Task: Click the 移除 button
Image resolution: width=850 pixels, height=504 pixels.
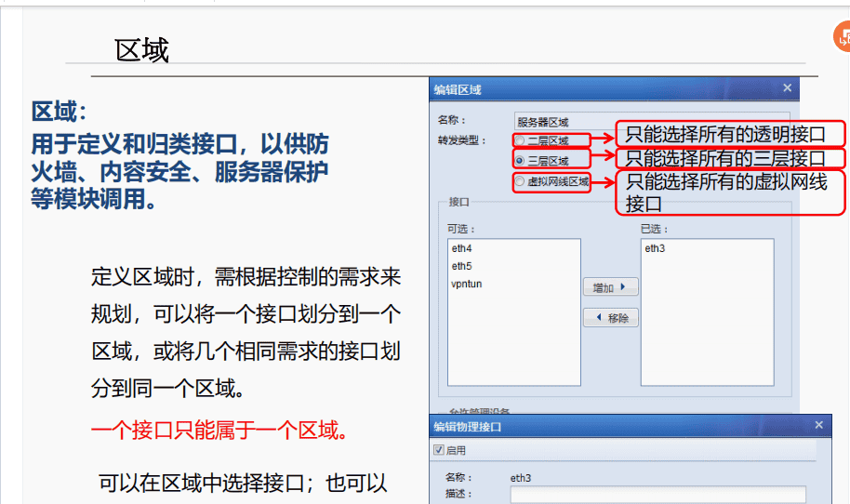Action: [610, 318]
